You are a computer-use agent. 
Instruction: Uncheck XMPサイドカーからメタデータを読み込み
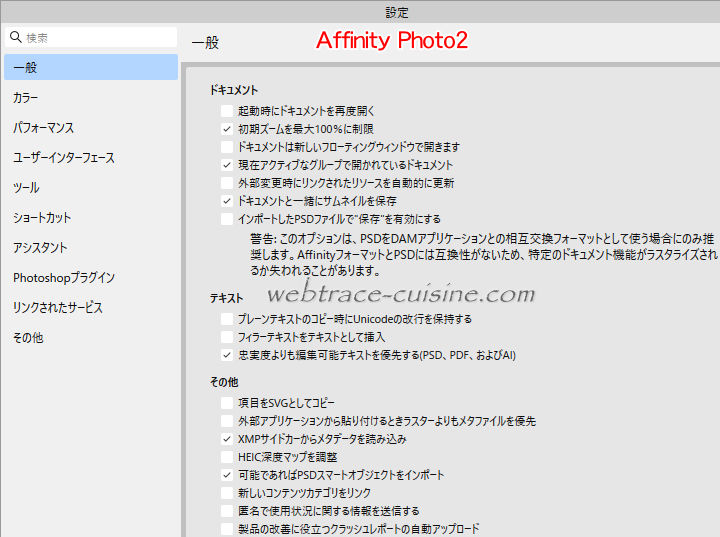tap(227, 439)
